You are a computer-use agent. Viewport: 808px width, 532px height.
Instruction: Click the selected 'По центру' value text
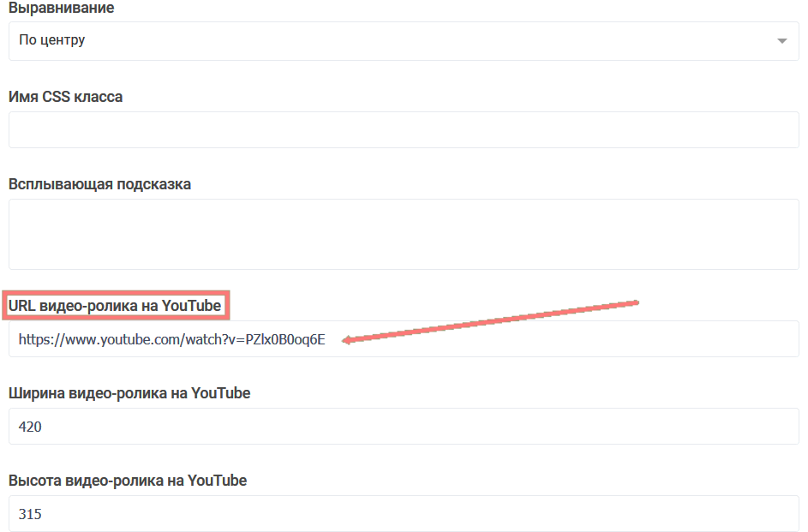click(52, 40)
